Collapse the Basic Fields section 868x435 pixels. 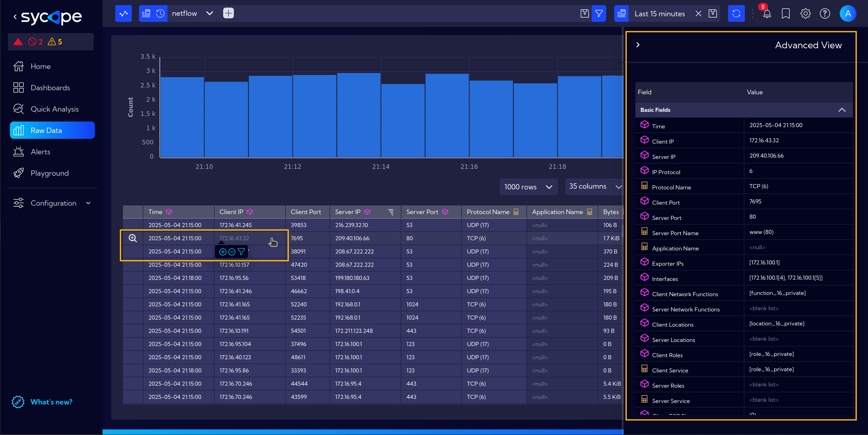(842, 110)
